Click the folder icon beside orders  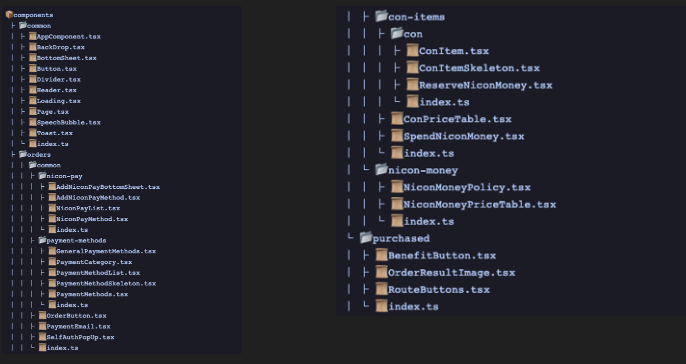[23, 154]
